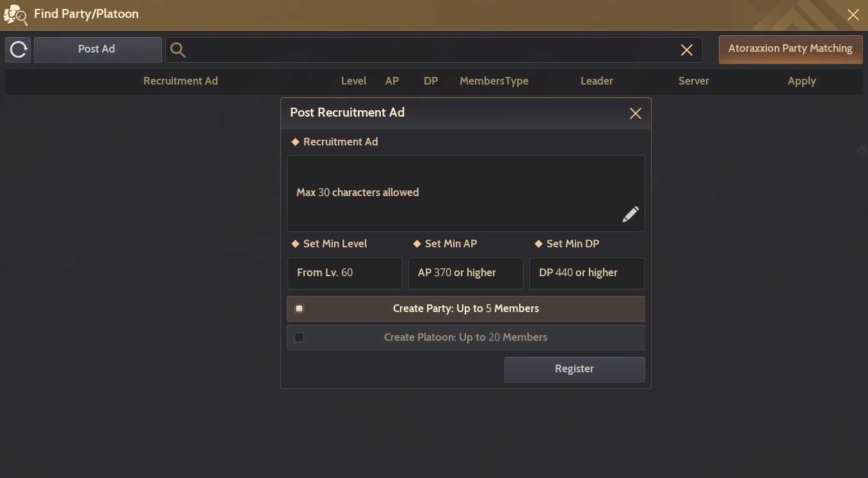Open the AP 370 or higher field
868x478 pixels.
coord(465,273)
